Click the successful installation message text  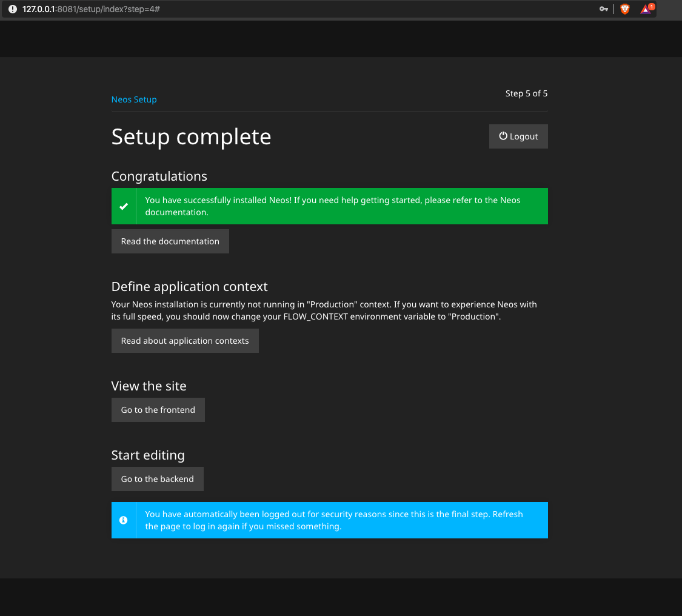pyautogui.click(x=333, y=206)
